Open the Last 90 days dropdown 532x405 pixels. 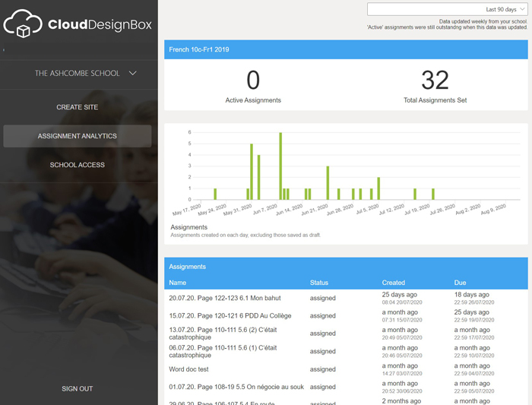(447, 9)
